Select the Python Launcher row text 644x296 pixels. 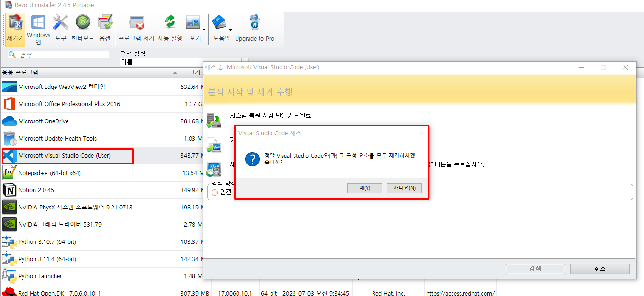click(x=40, y=276)
